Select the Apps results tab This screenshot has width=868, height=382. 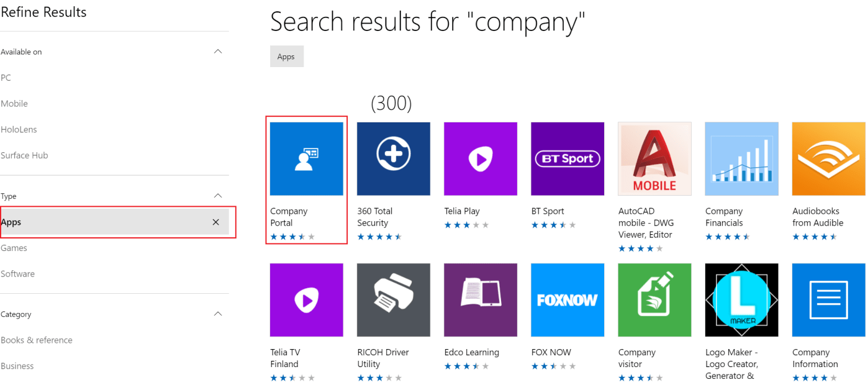pos(286,56)
